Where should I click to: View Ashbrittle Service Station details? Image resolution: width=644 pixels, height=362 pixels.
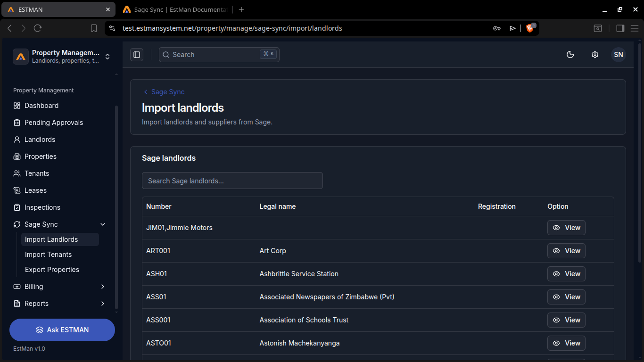coord(566,274)
